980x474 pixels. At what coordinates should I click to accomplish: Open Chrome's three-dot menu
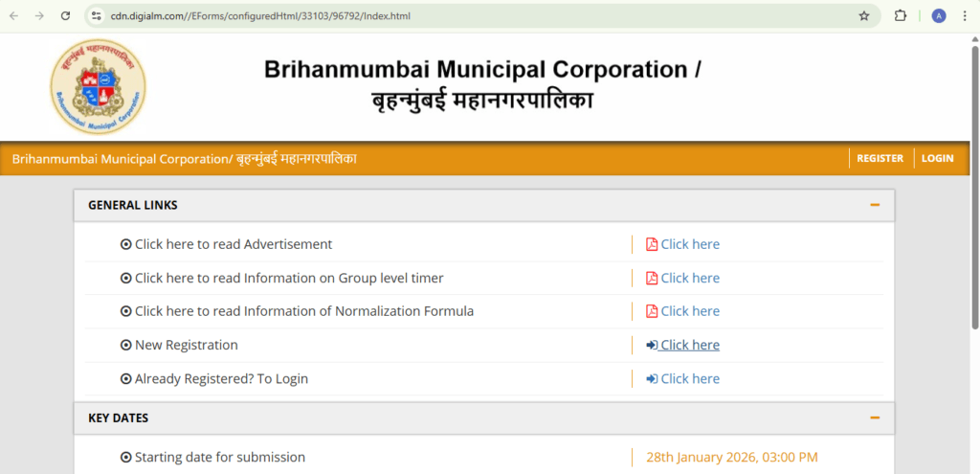(966, 16)
